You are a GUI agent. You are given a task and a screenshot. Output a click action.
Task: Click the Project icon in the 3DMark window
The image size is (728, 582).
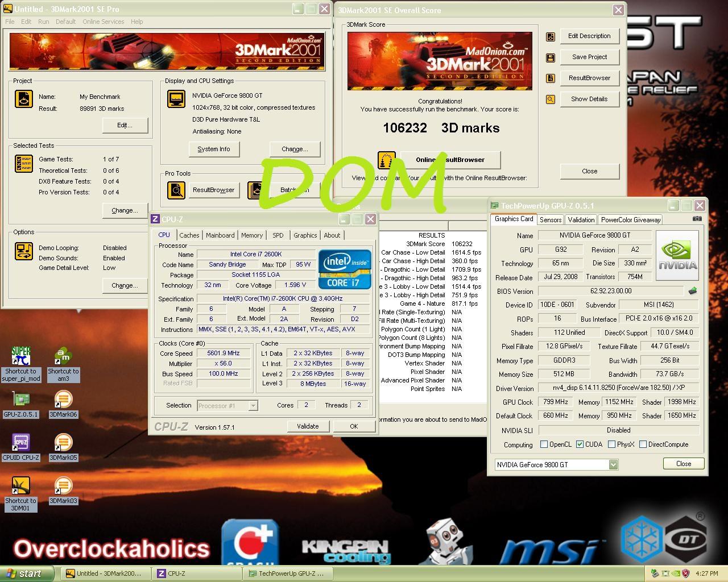24,99
